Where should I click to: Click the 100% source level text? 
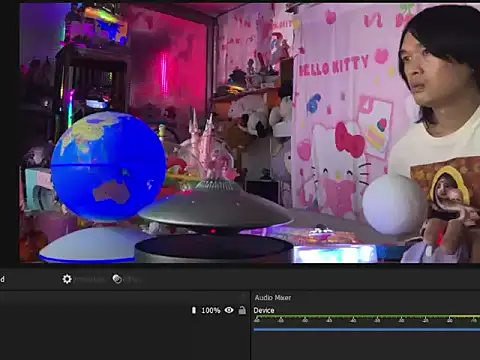(x=211, y=310)
